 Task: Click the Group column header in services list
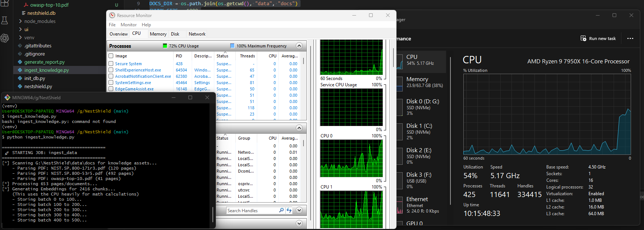[x=244, y=138]
